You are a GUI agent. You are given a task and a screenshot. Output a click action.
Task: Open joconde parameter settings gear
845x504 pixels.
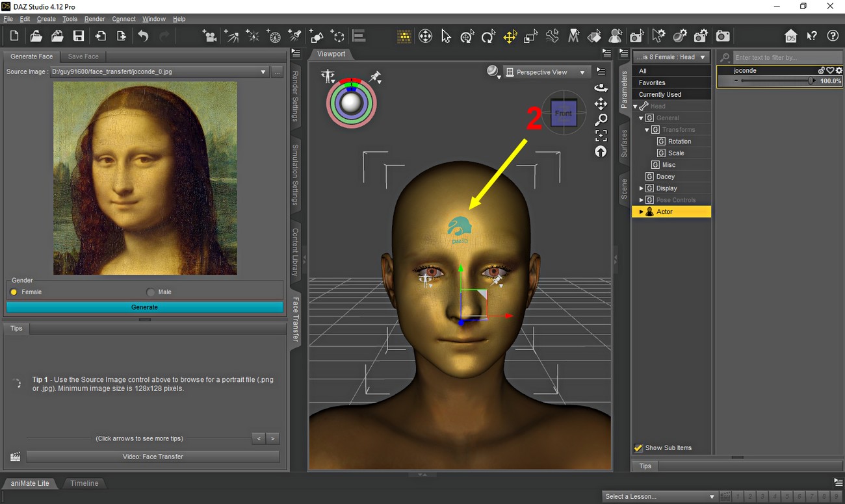838,70
